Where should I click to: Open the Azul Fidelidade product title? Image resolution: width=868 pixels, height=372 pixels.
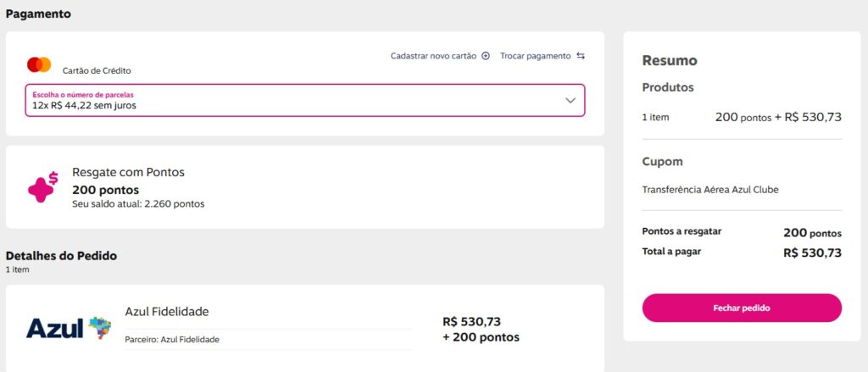pyautogui.click(x=166, y=312)
